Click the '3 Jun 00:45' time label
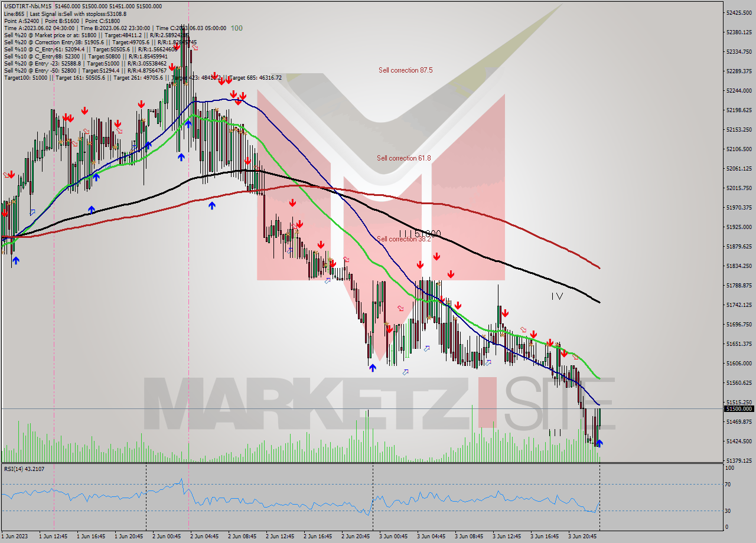Image resolution: width=756 pixels, height=543 pixels. [393, 537]
